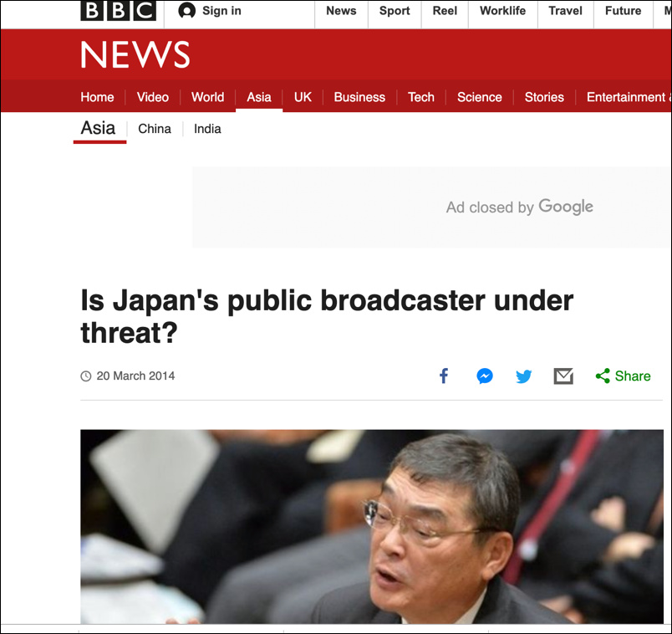Select the Asia tab in red bar
Image resolution: width=672 pixels, height=634 pixels.
(259, 97)
